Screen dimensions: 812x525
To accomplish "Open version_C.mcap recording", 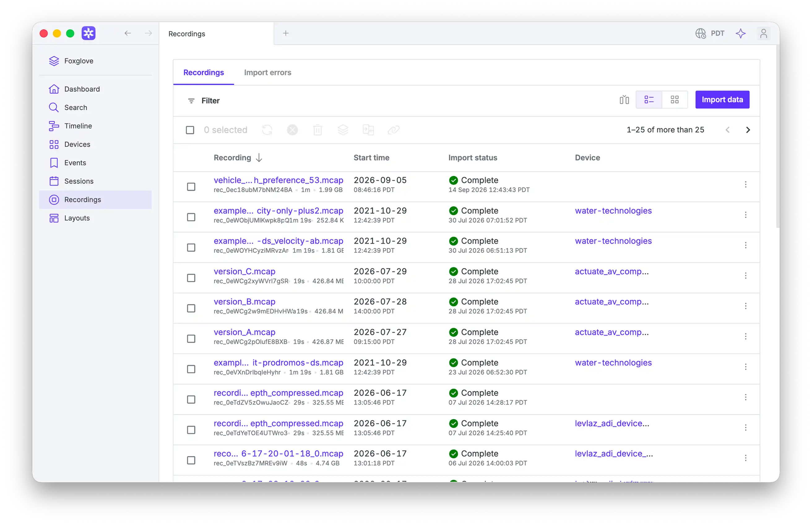I will (244, 271).
